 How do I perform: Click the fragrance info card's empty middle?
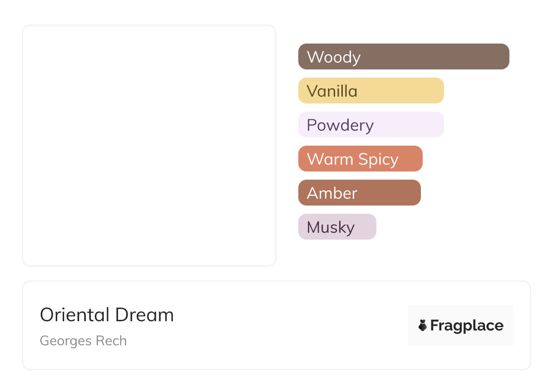(x=291, y=325)
